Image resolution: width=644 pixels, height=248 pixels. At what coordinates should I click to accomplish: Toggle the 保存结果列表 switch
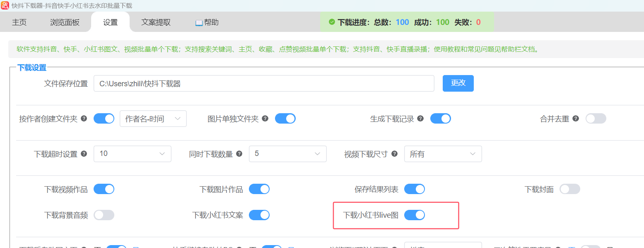(x=415, y=189)
